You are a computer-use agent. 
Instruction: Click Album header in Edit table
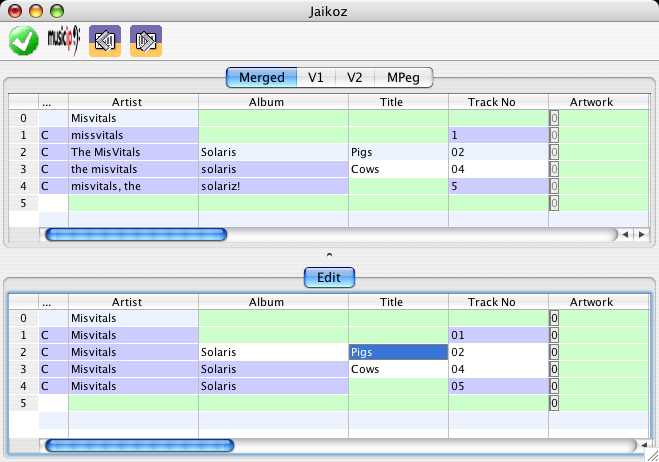click(273, 302)
